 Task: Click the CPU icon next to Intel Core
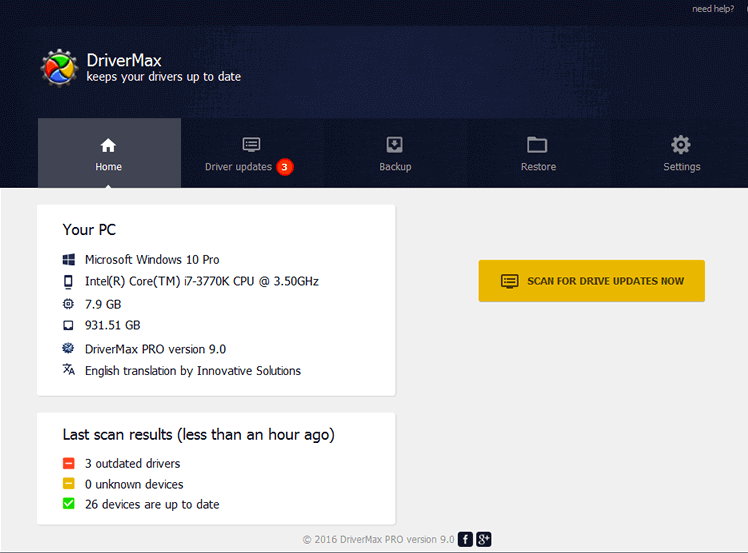[x=68, y=282]
